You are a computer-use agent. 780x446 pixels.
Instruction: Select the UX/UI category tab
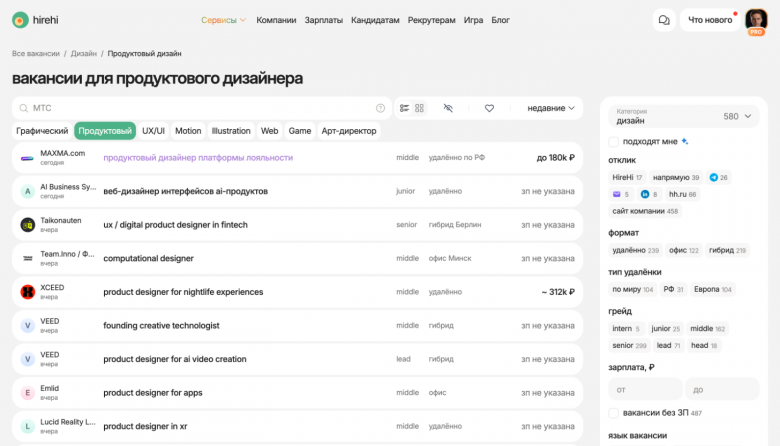[153, 131]
